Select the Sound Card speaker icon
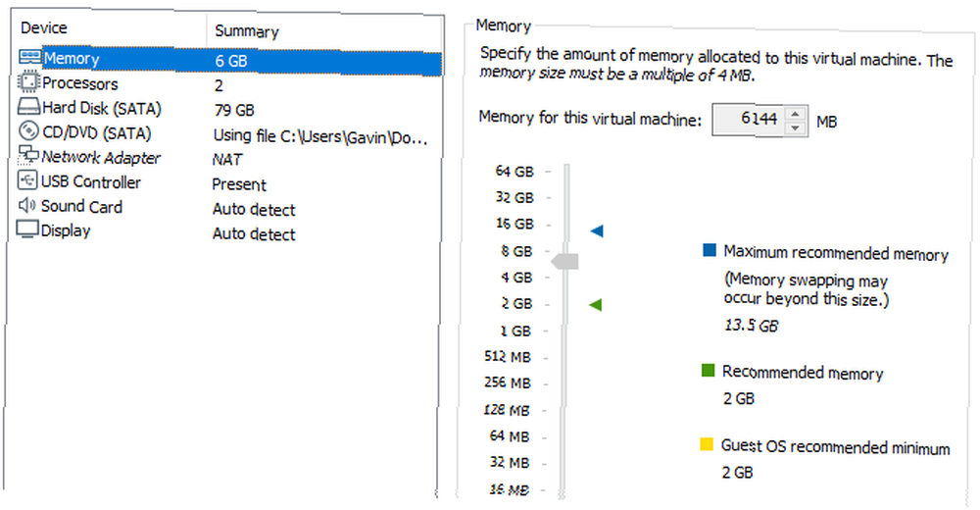The image size is (980, 510). coord(27,205)
